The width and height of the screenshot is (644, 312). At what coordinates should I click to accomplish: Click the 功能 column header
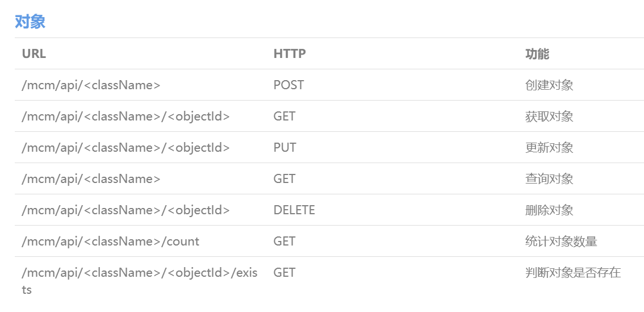[537, 54]
